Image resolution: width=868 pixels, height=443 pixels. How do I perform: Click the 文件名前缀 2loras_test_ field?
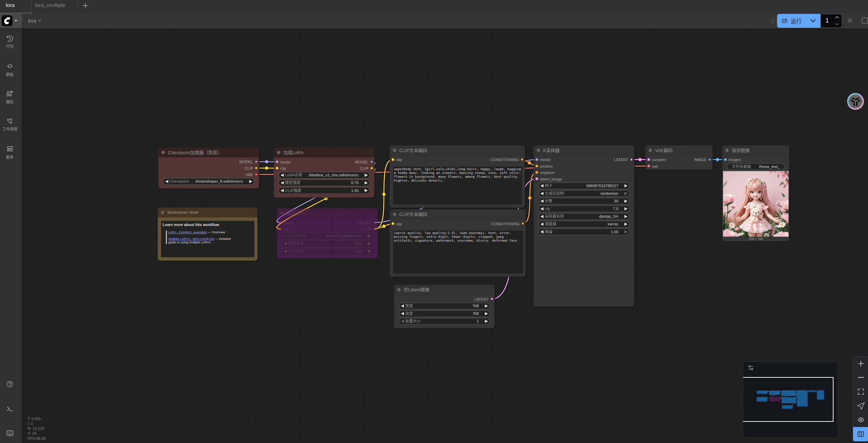[756, 167]
